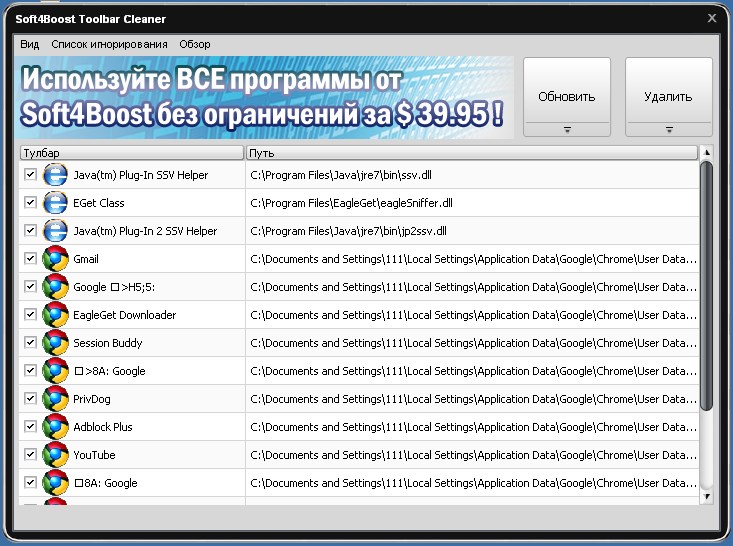Viewport: 733px width, 546px height.
Task: Expand the Удалить button dropdown arrow
Action: coord(669,129)
